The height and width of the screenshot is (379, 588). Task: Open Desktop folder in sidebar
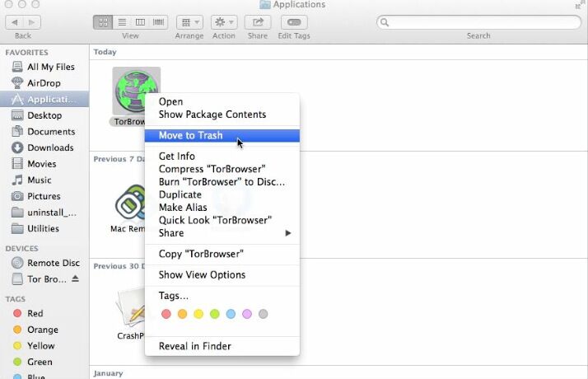coord(44,115)
